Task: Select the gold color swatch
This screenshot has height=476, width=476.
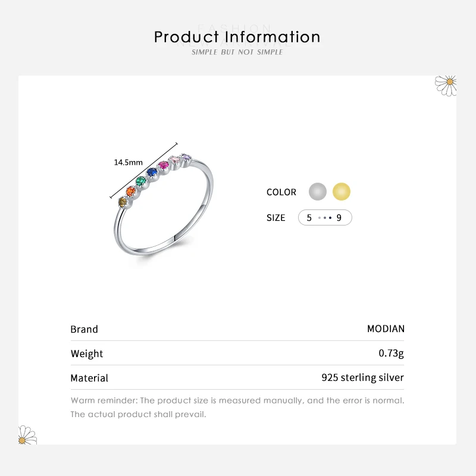Action: click(x=342, y=192)
